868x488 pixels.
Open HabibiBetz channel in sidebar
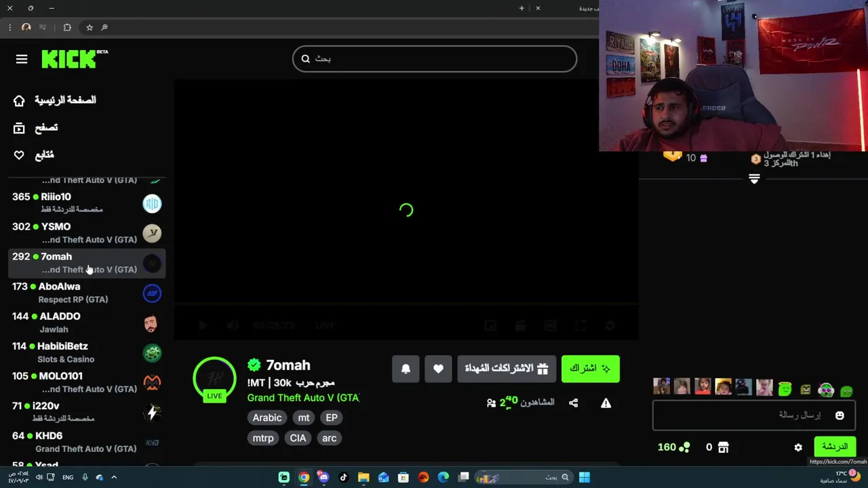(87, 352)
